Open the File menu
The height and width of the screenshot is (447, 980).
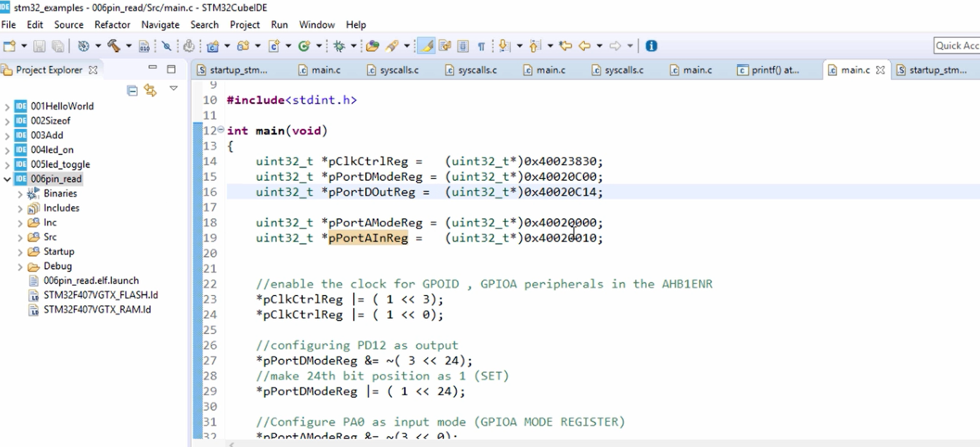9,25
